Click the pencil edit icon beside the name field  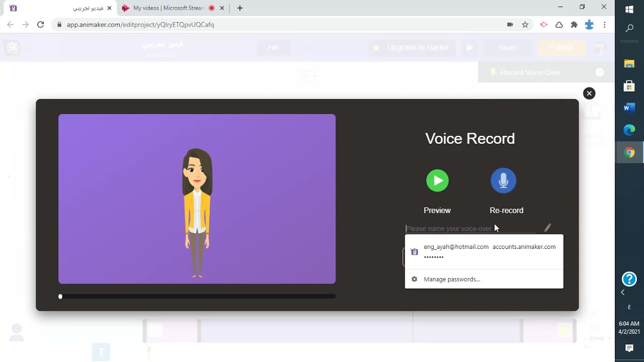pyautogui.click(x=548, y=228)
